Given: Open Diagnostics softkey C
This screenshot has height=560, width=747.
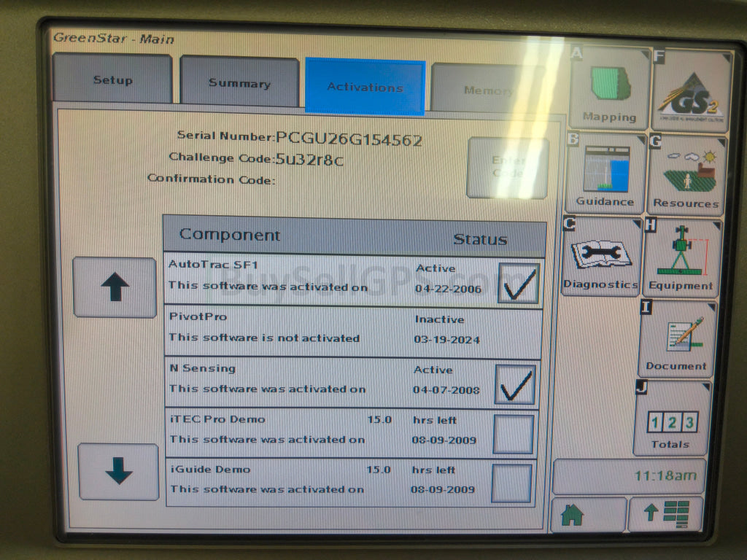Looking at the screenshot, I should pos(601,257).
